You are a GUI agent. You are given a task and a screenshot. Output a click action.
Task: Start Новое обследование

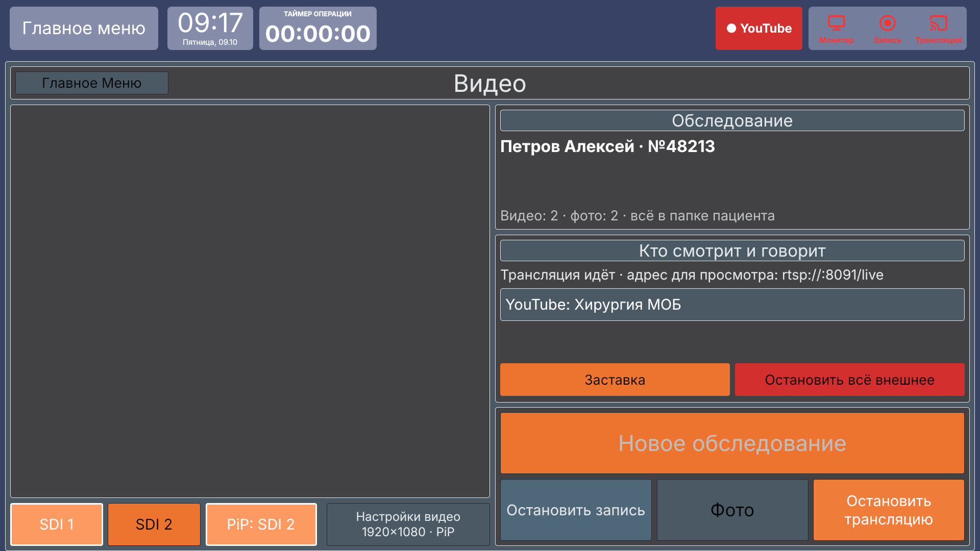click(x=732, y=443)
